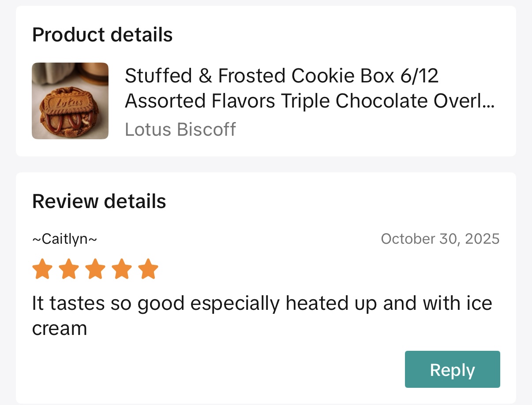View reviewer ~Caitlyn~ profile name
Viewport: 532px width, 405px height.
pos(64,239)
